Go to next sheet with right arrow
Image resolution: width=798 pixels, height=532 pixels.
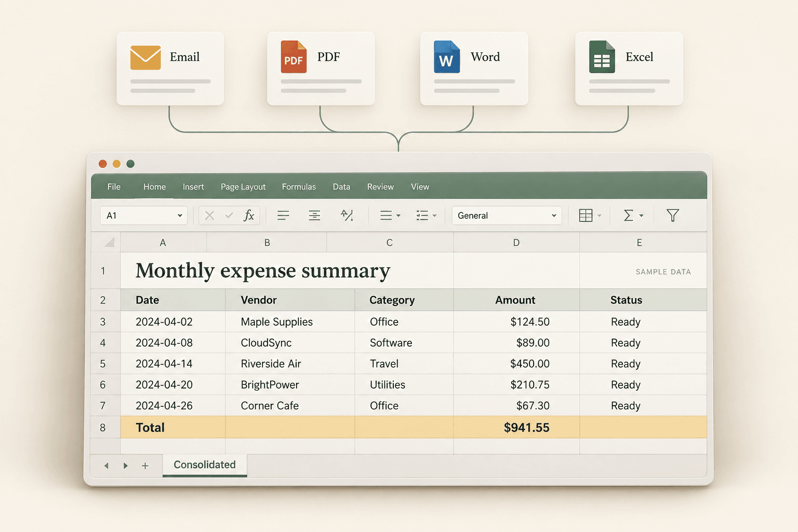125,466
